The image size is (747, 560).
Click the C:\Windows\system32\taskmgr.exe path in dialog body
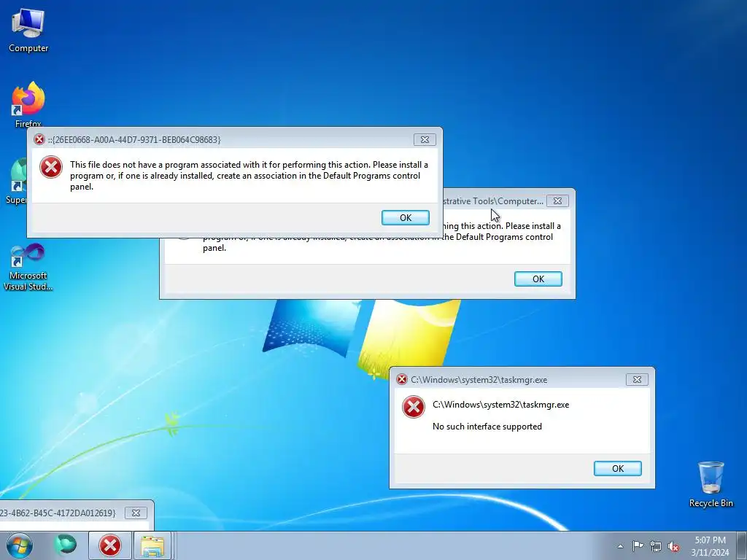pos(500,405)
